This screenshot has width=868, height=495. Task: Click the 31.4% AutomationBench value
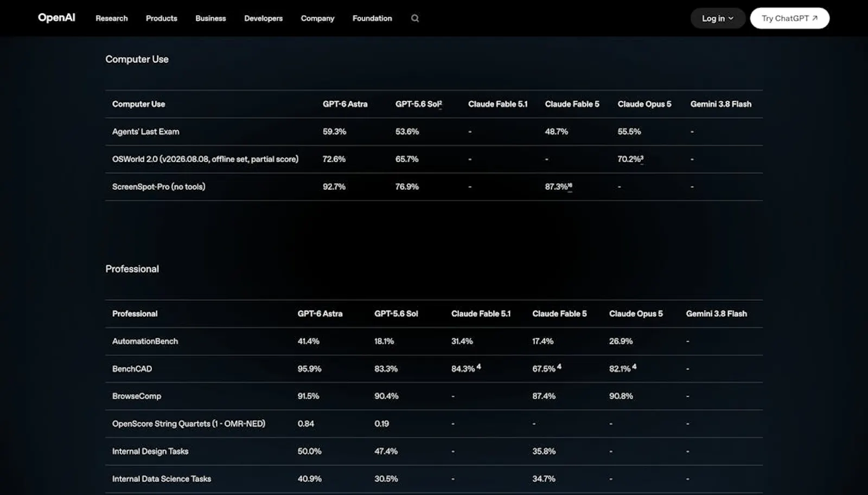[462, 342]
